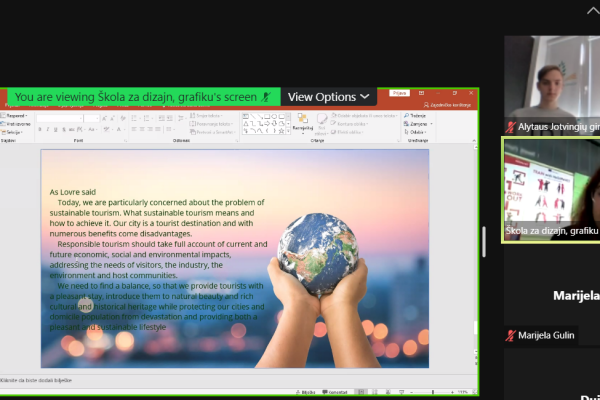The height and width of the screenshot is (400, 600).
Task: Decrease font size with smaller A icon
Action: (x=112, y=118)
